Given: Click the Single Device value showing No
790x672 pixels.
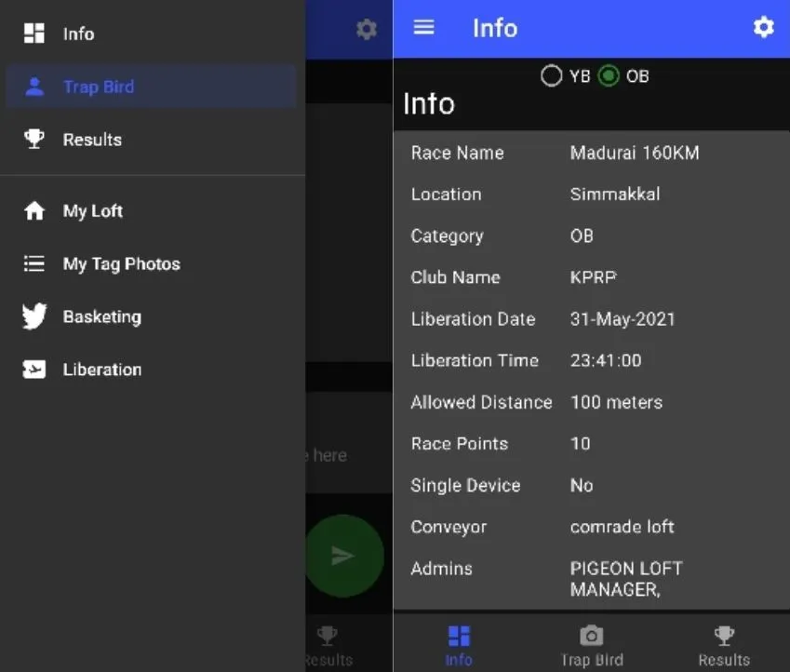Looking at the screenshot, I should click(581, 485).
